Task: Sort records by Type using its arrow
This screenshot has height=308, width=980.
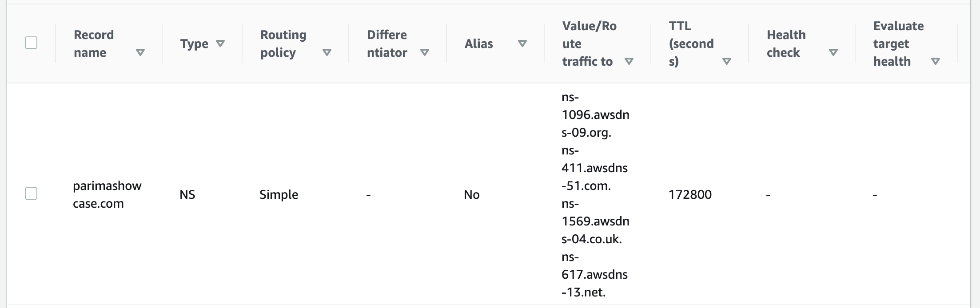Action: 220,43
